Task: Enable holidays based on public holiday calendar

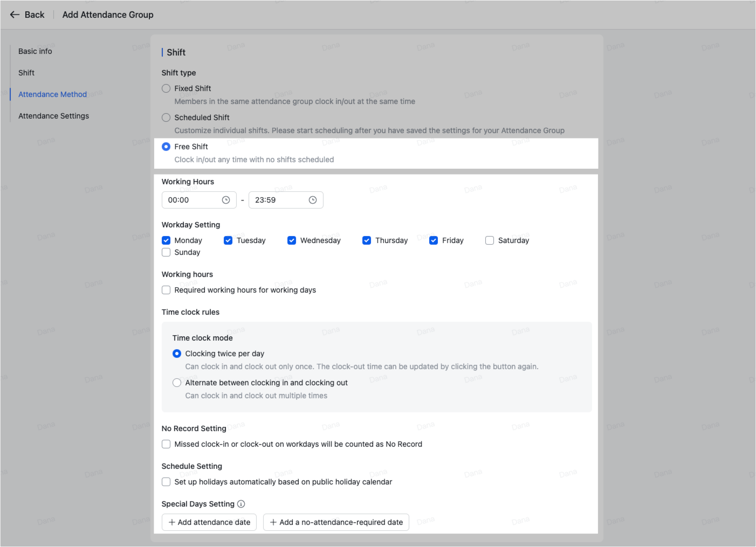Action: coord(166,481)
